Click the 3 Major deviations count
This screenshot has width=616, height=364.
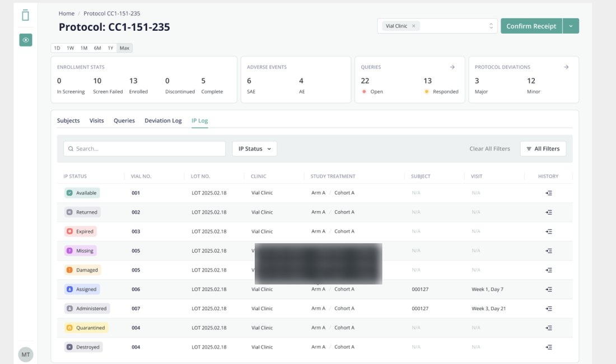click(477, 81)
